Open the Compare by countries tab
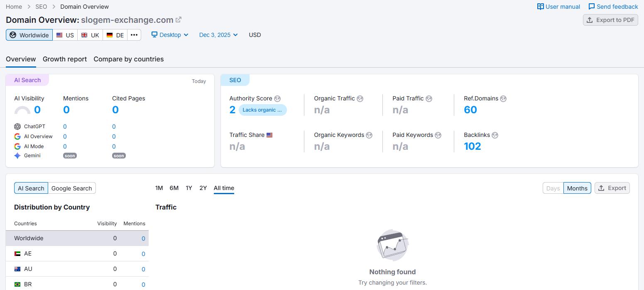This screenshot has width=644, height=290. 129,59
